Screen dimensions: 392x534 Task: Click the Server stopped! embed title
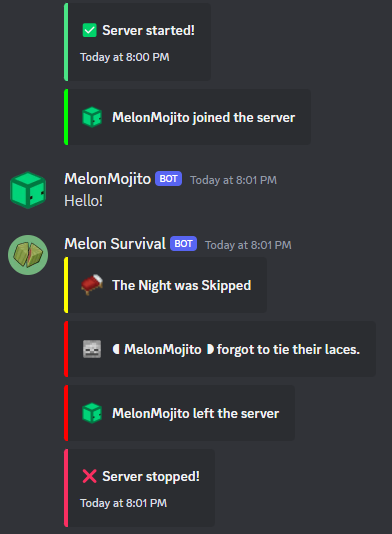coord(151,476)
